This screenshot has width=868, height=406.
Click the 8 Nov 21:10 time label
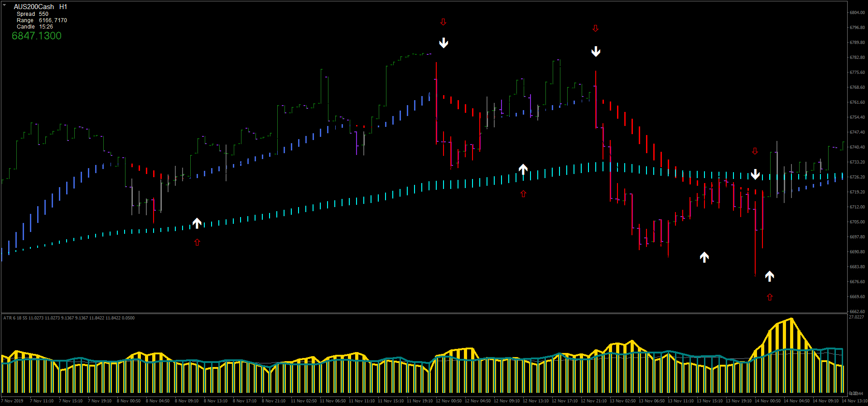tap(274, 401)
